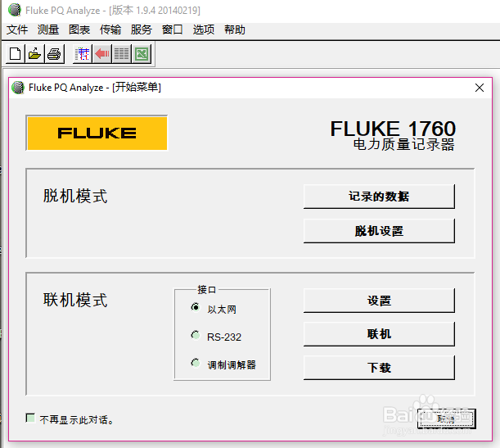Click the 联机 button
Image resolution: width=500 pixels, height=448 pixels.
pos(379,334)
